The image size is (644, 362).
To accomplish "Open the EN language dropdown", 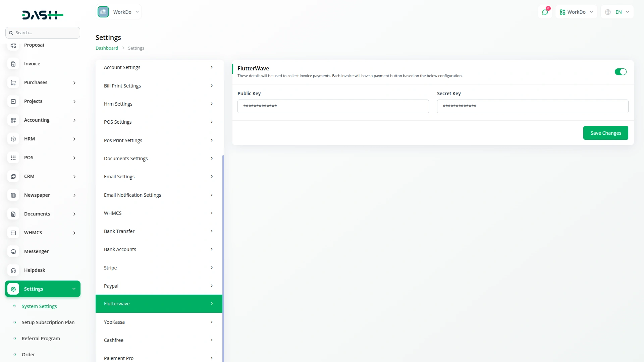I will pos(617,12).
